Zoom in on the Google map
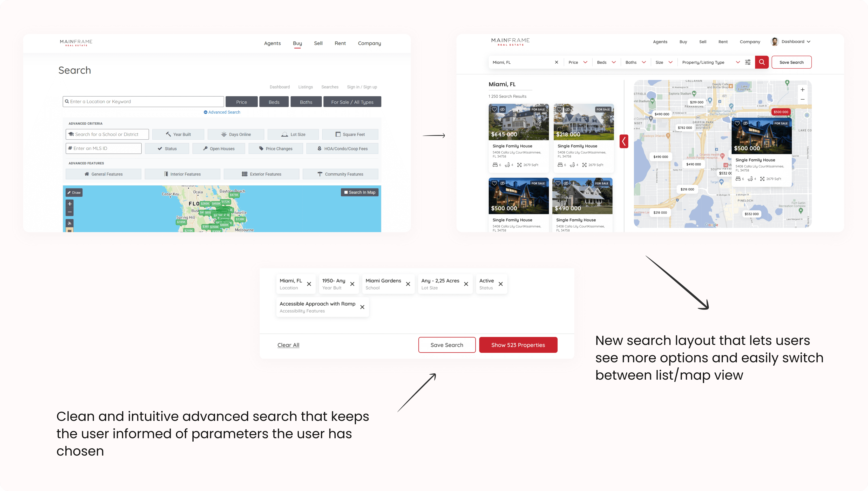This screenshot has height=491, width=868. coord(803,90)
